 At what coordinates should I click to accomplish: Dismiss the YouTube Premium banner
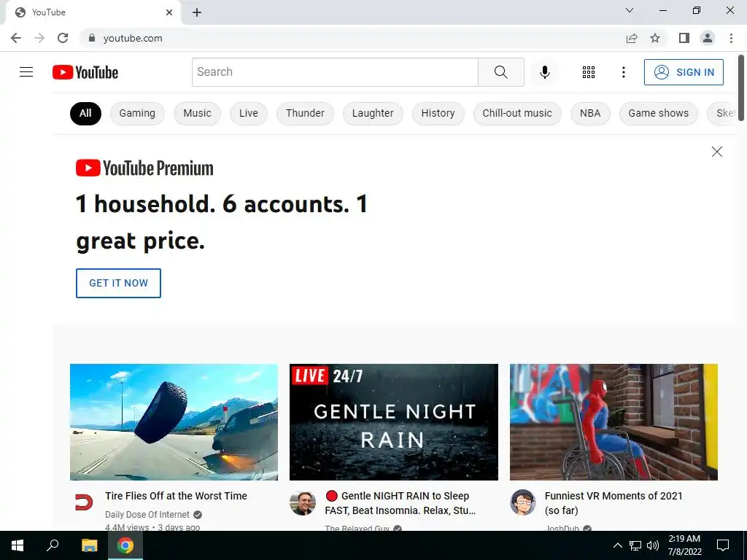(x=716, y=152)
